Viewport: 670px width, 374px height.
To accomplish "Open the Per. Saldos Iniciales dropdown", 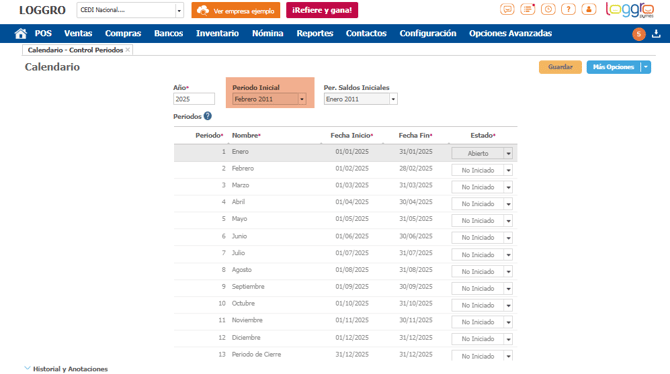I will click(393, 99).
